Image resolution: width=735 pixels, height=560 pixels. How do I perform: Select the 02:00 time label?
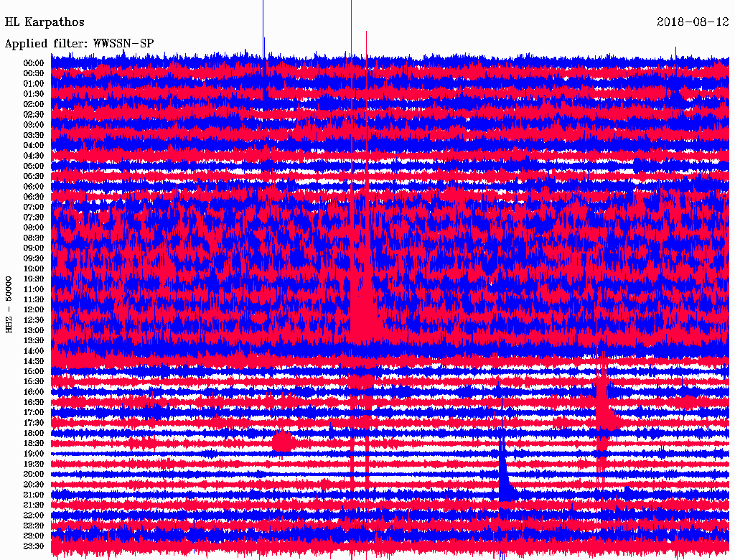click(34, 104)
